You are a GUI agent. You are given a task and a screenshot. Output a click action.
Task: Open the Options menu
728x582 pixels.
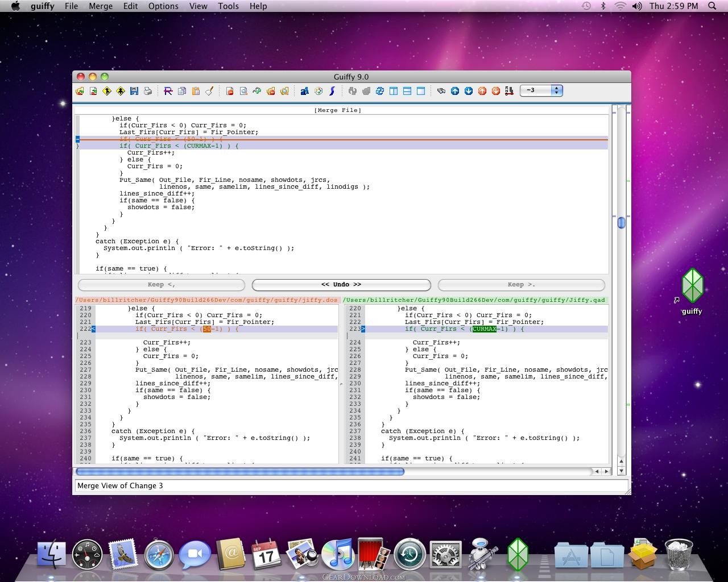tap(163, 6)
